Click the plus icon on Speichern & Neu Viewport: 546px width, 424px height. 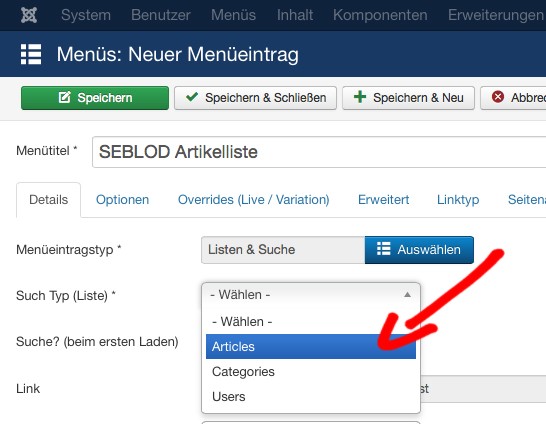[x=360, y=97]
